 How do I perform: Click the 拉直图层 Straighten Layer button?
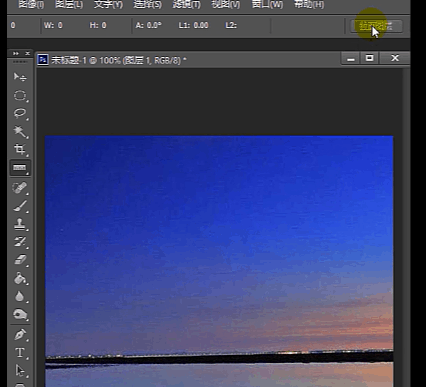(x=376, y=26)
